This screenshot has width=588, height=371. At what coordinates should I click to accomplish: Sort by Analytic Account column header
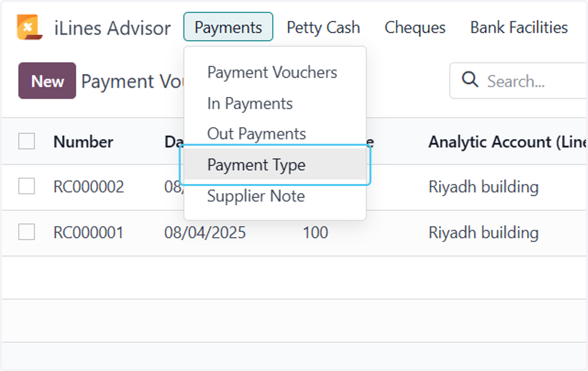coord(507,142)
